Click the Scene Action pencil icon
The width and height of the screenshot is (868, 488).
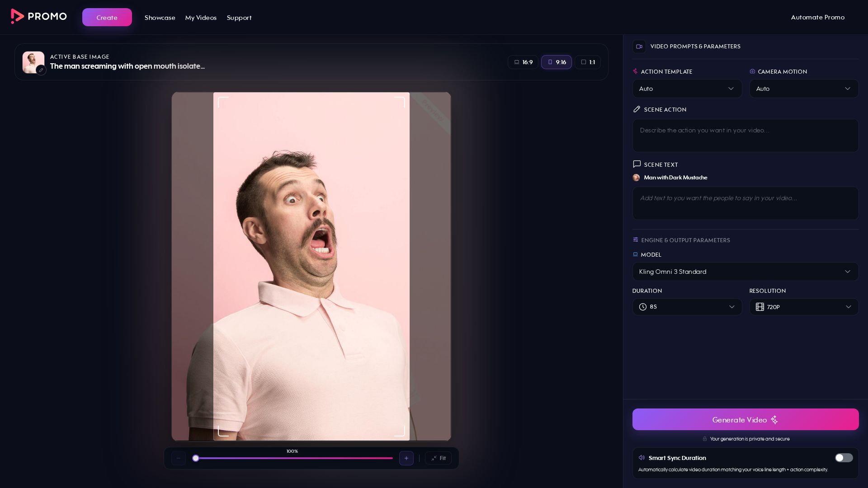tap(637, 109)
